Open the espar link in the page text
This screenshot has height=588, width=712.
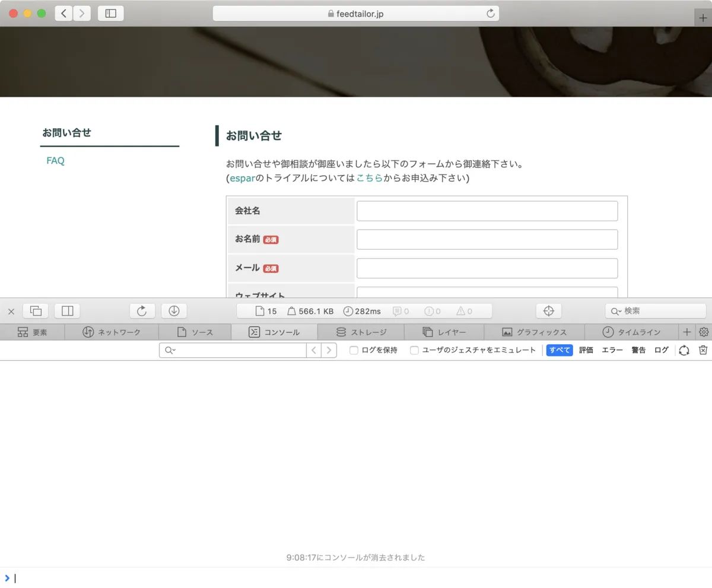point(242,178)
